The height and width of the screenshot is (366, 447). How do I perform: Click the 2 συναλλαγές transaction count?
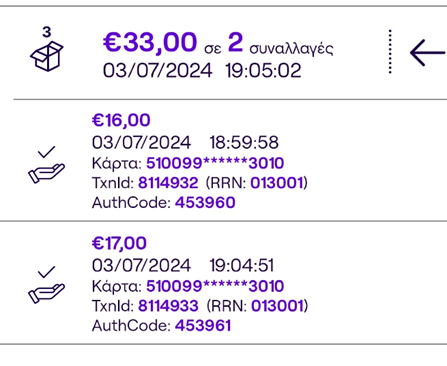point(281,43)
